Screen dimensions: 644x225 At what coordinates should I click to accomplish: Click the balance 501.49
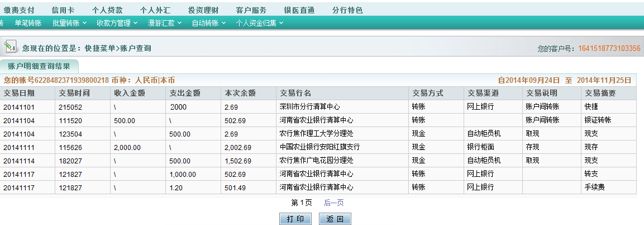[x=235, y=187]
